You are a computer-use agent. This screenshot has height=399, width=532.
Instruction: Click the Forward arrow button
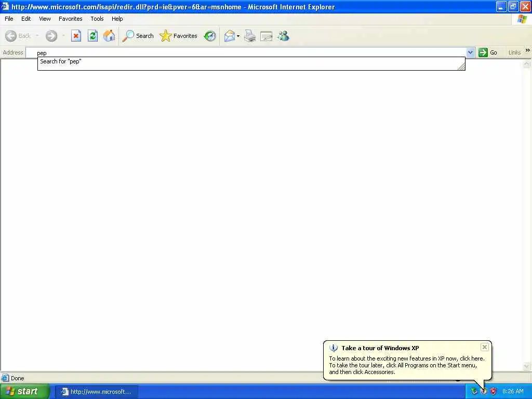pyautogui.click(x=51, y=36)
